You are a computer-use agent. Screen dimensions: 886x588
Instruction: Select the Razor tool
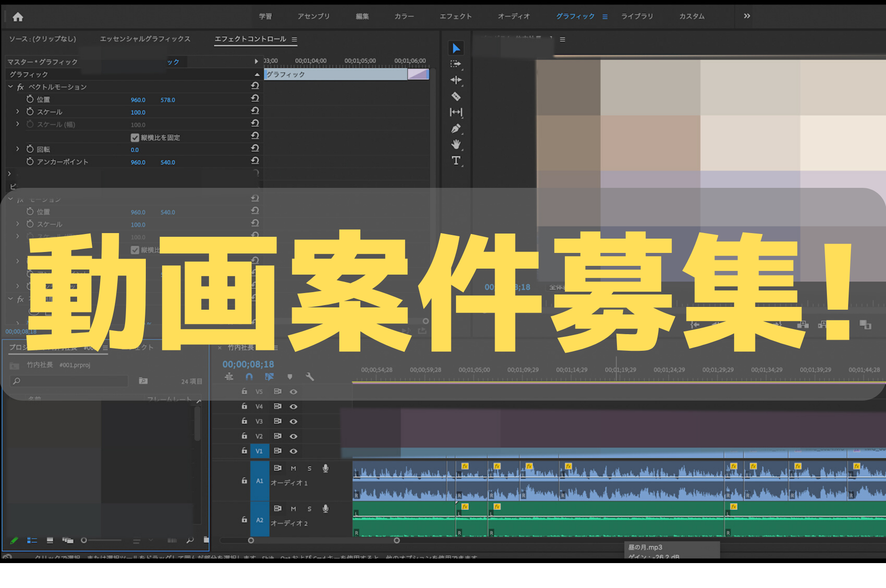click(456, 96)
